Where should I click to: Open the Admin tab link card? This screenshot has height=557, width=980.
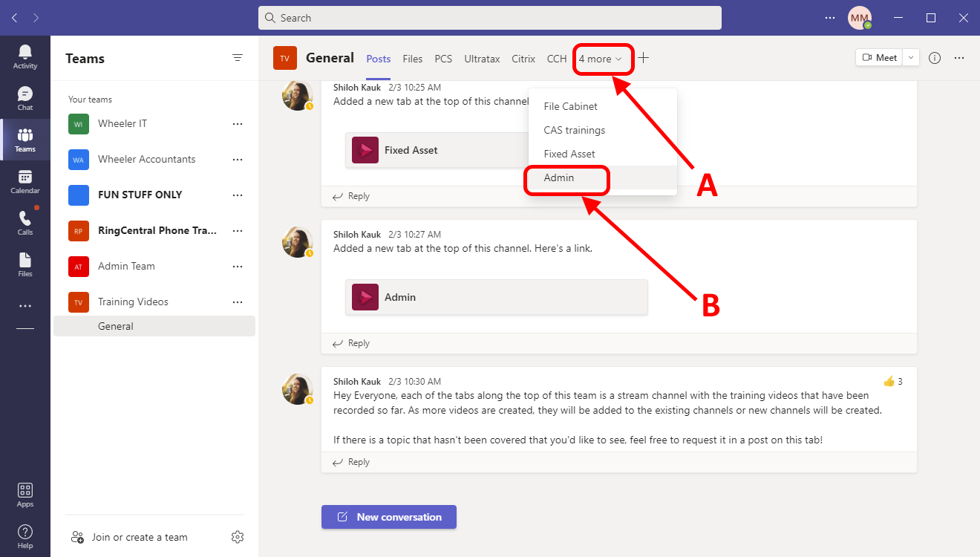point(497,297)
